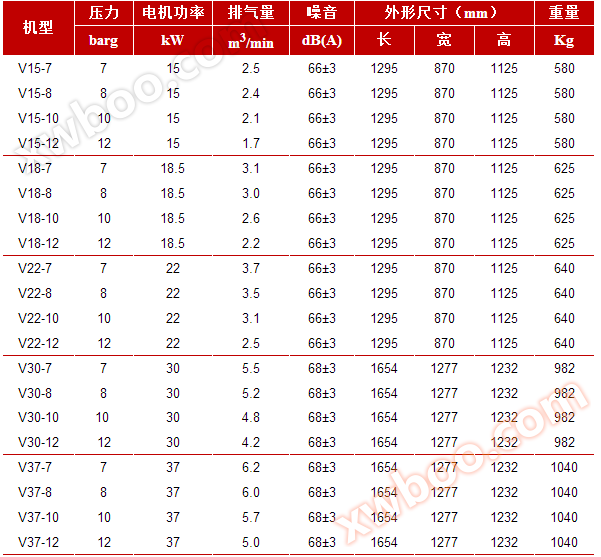Click the 宽 dimension subheader
This screenshot has height=557, width=601.
point(444,41)
